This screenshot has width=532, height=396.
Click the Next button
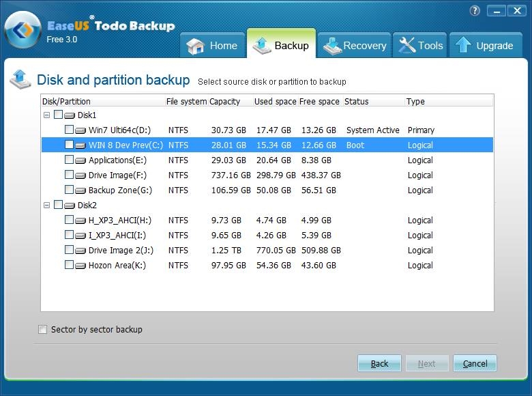click(x=427, y=363)
